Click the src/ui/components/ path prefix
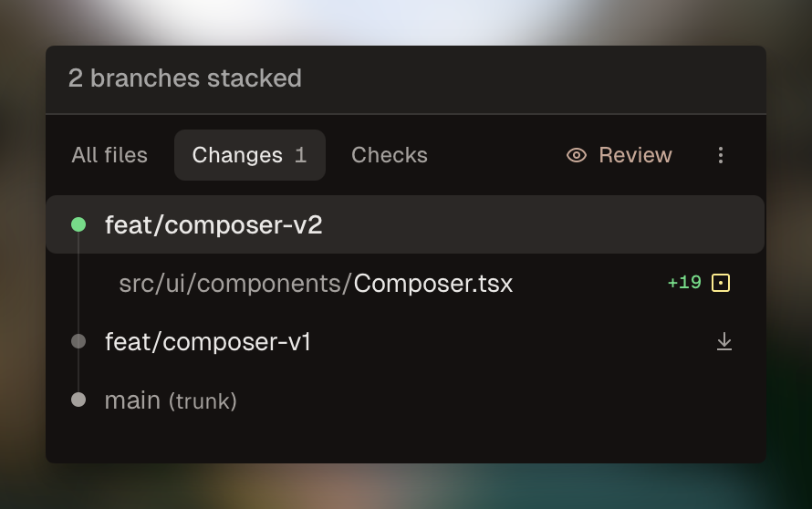 235,283
